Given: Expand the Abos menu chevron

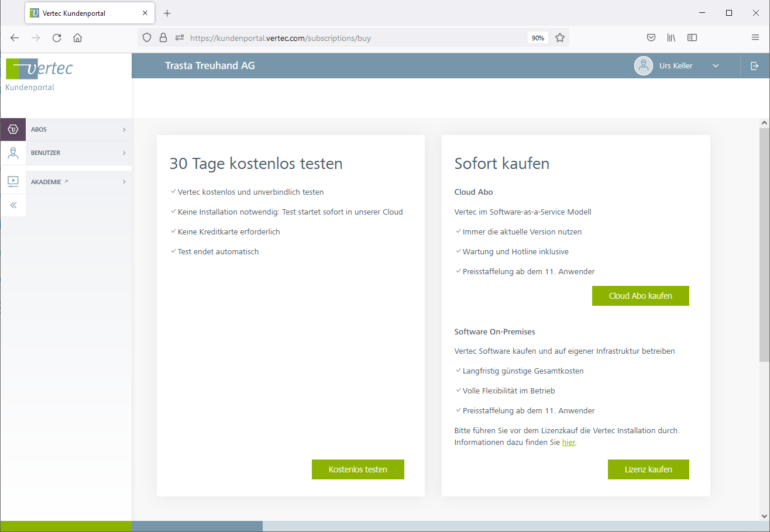Looking at the screenshot, I should (124, 130).
